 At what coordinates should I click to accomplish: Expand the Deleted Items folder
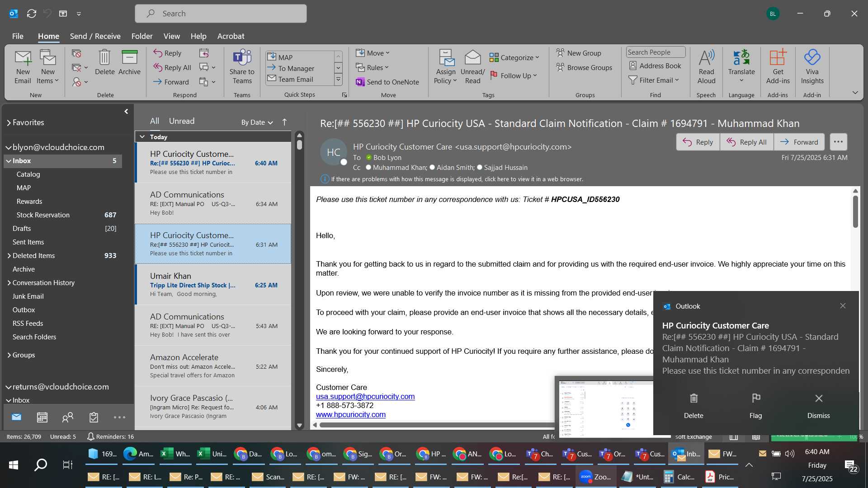(x=9, y=256)
